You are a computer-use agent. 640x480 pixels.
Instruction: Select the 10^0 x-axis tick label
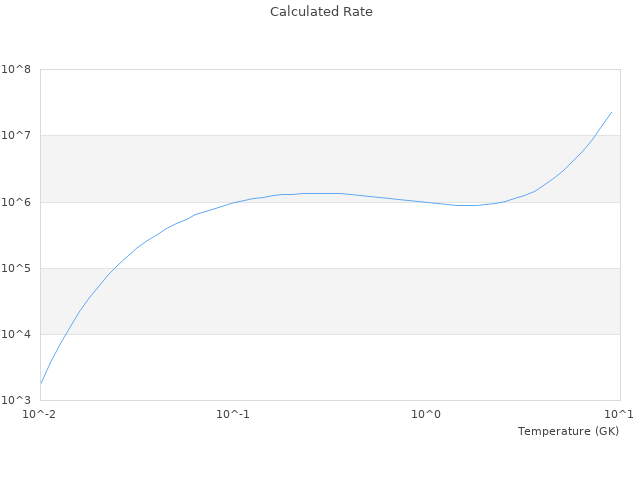coord(427,414)
